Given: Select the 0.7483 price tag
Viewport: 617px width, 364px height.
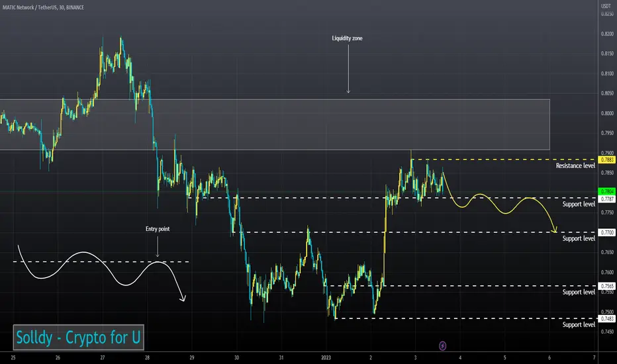Looking at the screenshot, I should (x=607, y=319).
